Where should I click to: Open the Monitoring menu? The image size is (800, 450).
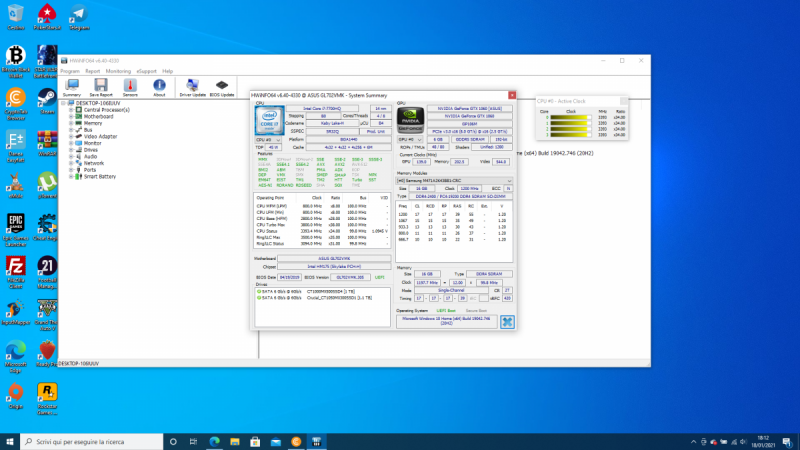pos(118,71)
